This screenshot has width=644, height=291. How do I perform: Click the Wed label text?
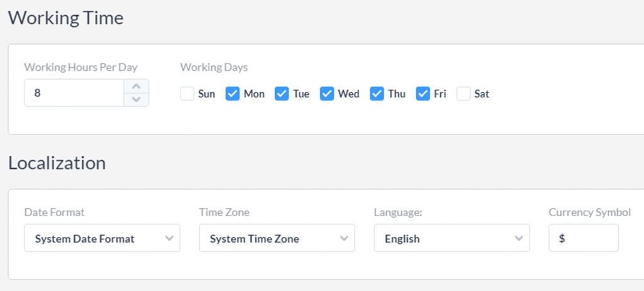point(348,94)
